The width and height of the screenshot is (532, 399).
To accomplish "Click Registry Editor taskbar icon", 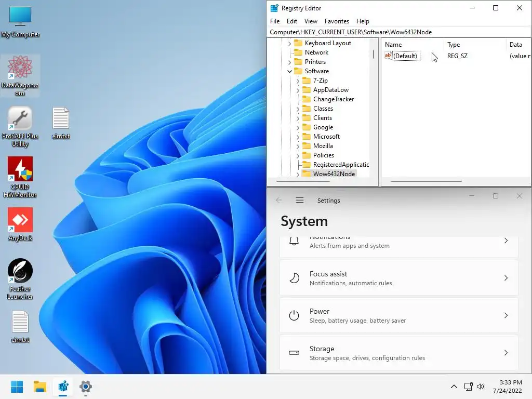I will (63, 387).
